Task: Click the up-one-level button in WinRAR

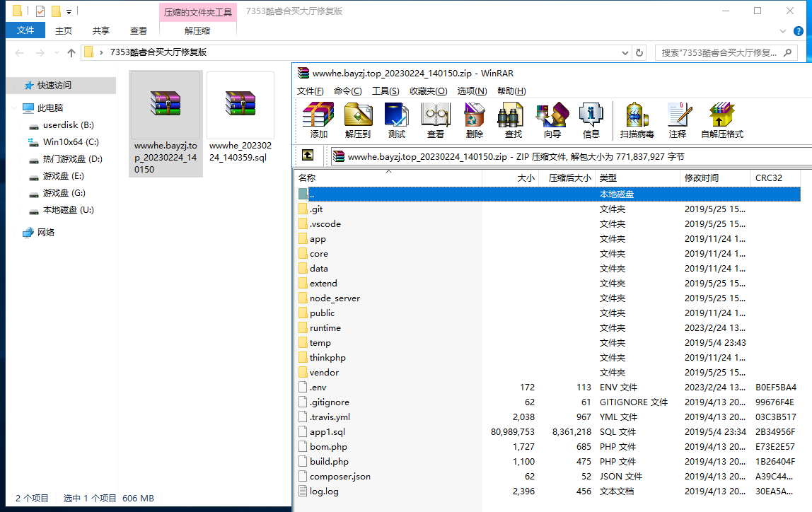Action: point(308,156)
